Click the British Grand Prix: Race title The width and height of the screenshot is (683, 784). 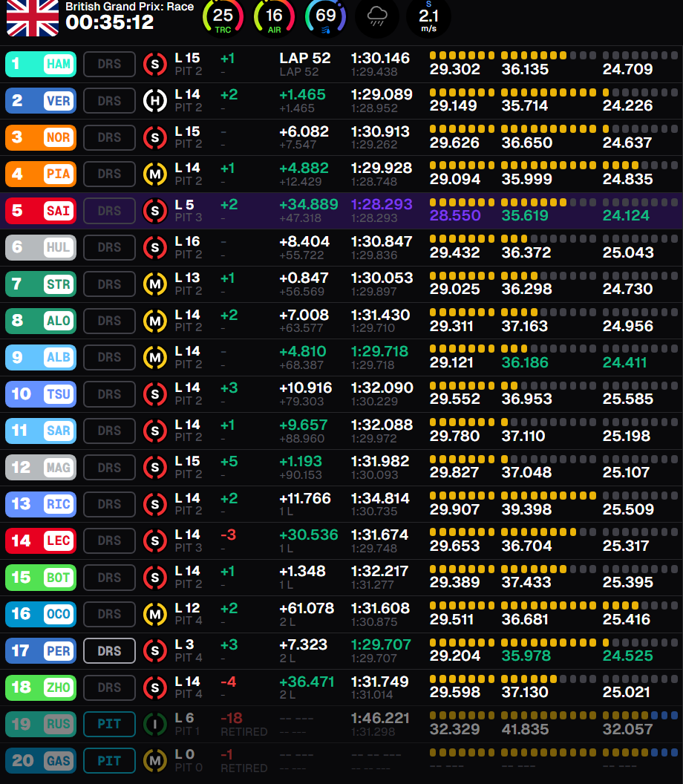pos(129,7)
